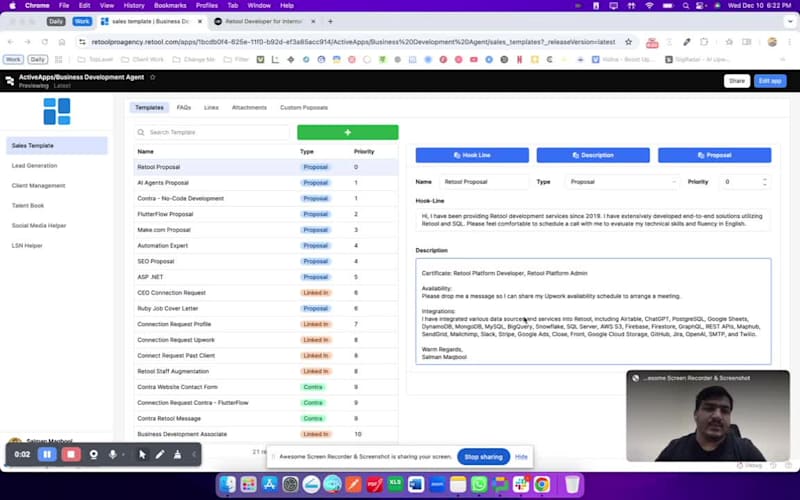Copy Description with blue button
The height and width of the screenshot is (500, 800).
point(593,155)
